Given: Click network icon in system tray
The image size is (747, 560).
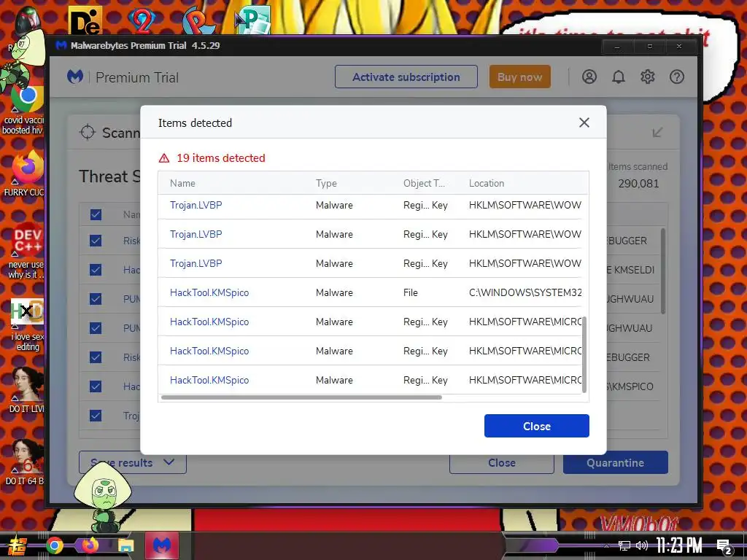Looking at the screenshot, I should pyautogui.click(x=624, y=545).
